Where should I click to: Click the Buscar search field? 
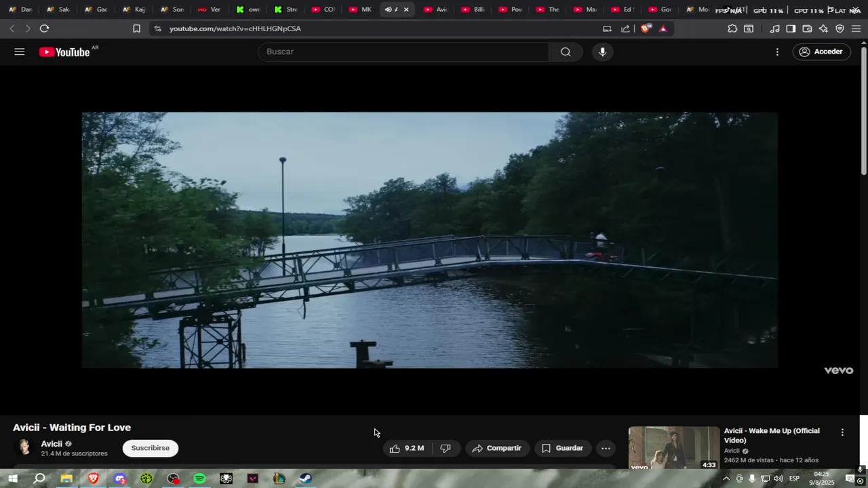tap(403, 52)
